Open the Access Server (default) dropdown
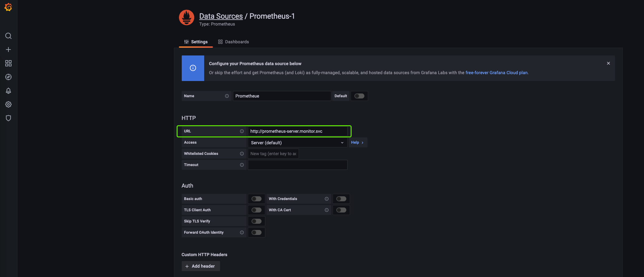 (x=297, y=143)
